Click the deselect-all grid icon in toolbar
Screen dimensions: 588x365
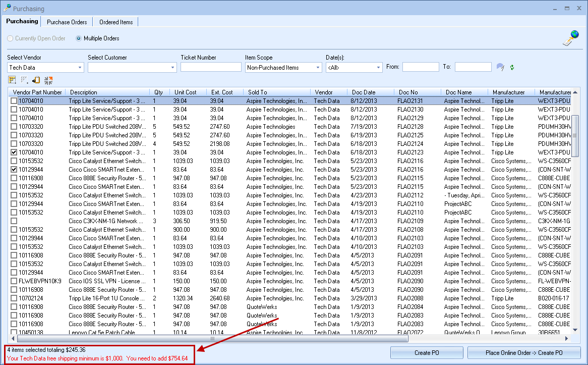coord(24,80)
